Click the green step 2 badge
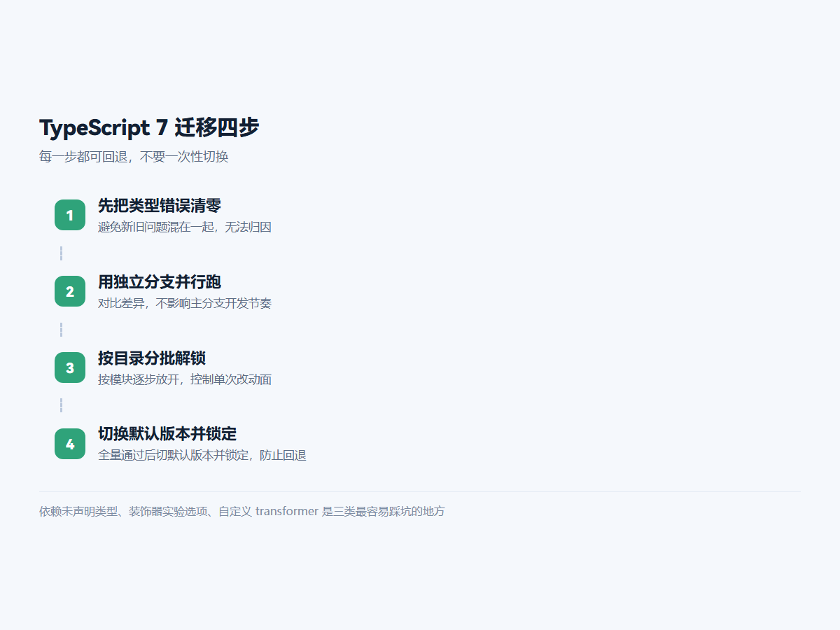 (x=70, y=291)
